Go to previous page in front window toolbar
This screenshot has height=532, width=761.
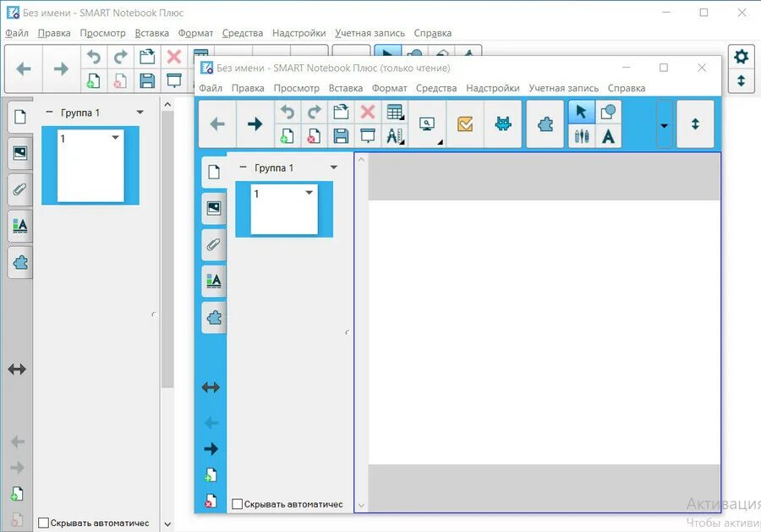pos(217,124)
